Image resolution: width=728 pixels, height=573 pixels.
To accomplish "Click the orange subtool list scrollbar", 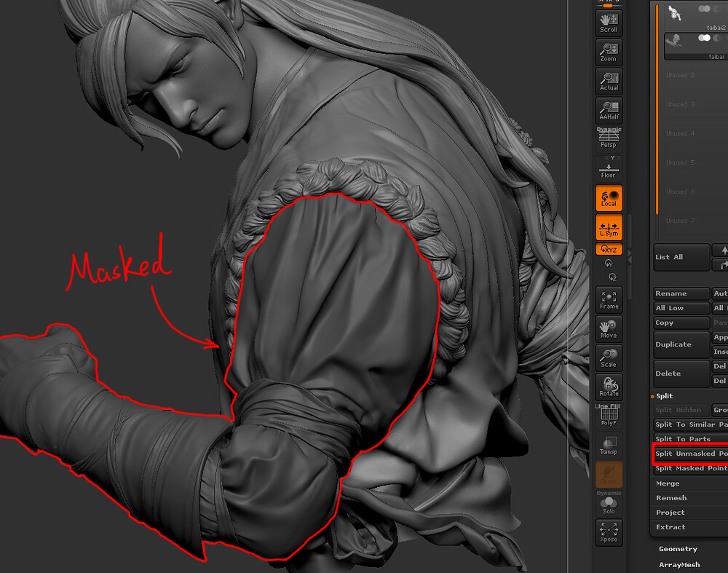I will tap(657, 109).
